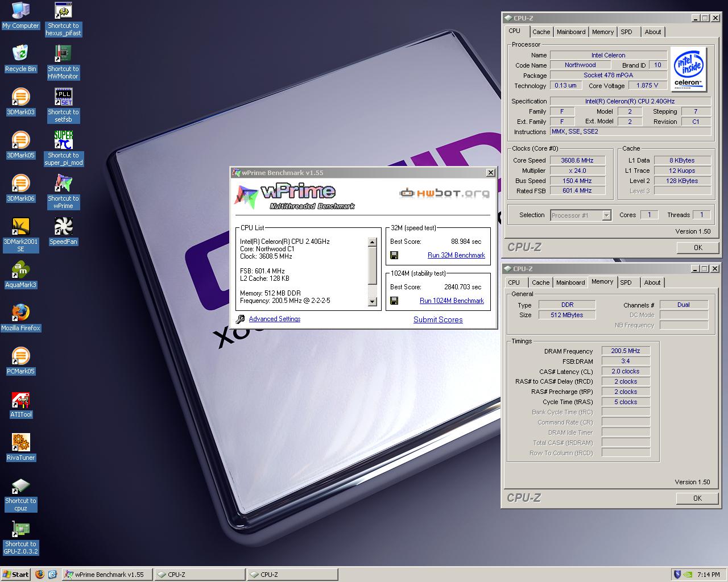Select Shortcut to hexus_pifast icon
The height and width of the screenshot is (582, 728).
point(63,19)
